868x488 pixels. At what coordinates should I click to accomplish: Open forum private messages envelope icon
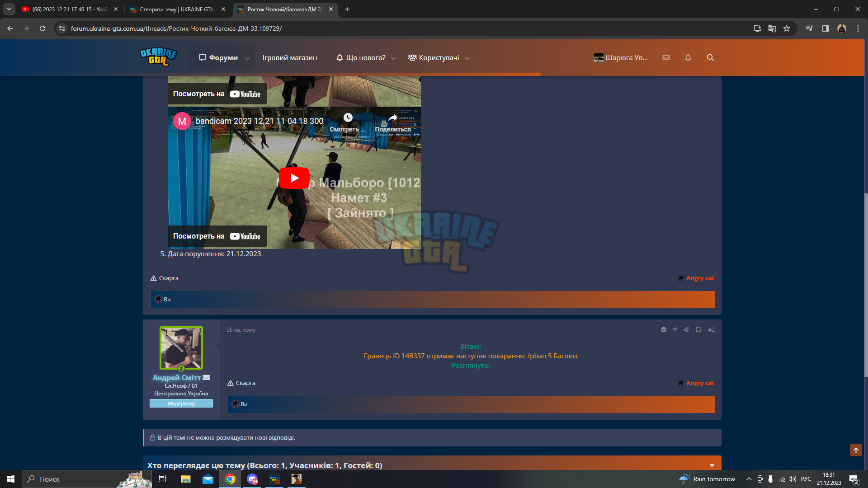[x=666, y=58]
